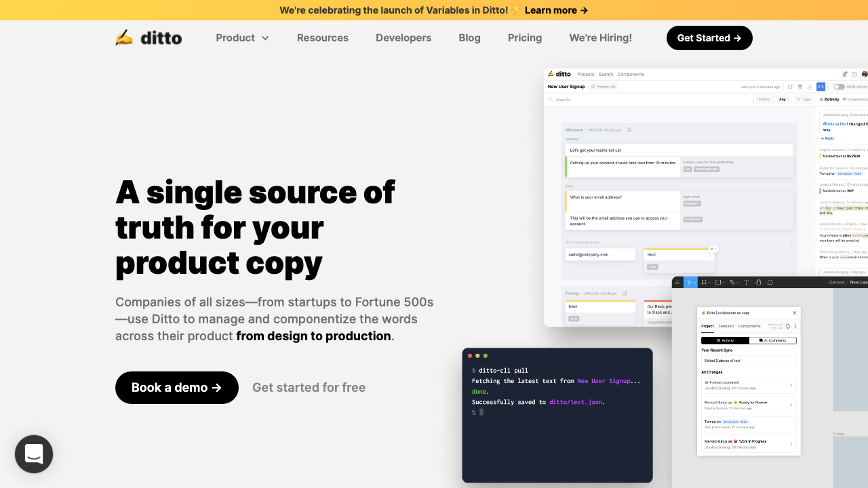The image size is (868, 488).
Task: Click the Figma comment tool icon
Action: [x=770, y=283]
